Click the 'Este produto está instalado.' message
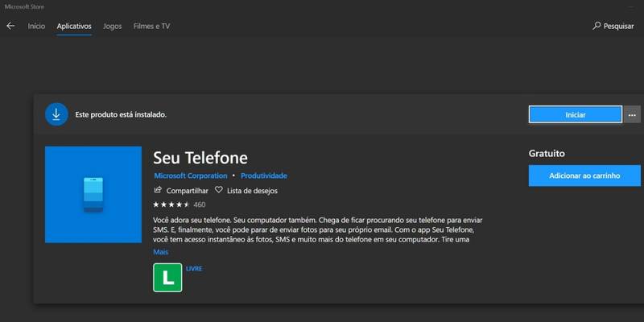644x322 pixels. point(121,114)
